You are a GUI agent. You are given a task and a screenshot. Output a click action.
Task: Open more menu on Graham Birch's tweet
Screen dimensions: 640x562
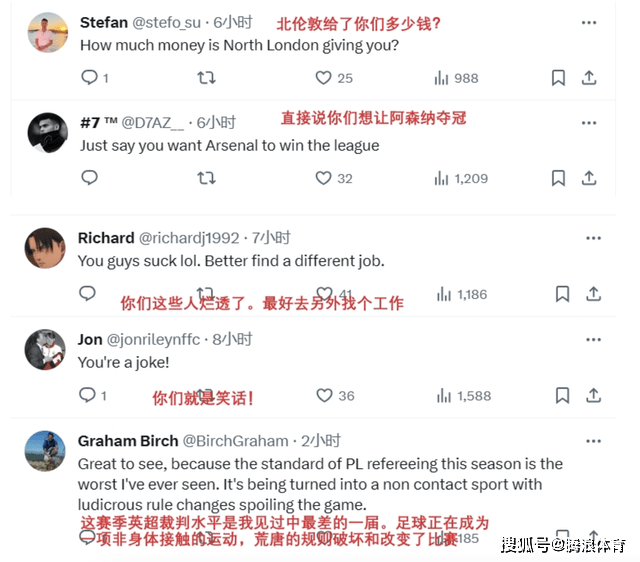[x=593, y=441]
